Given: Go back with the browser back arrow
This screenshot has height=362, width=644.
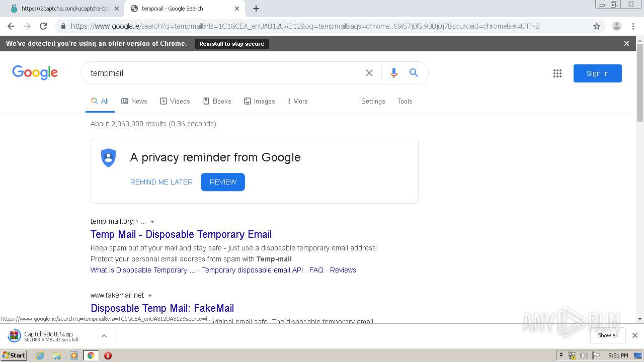Looking at the screenshot, I should tap(11, 26).
